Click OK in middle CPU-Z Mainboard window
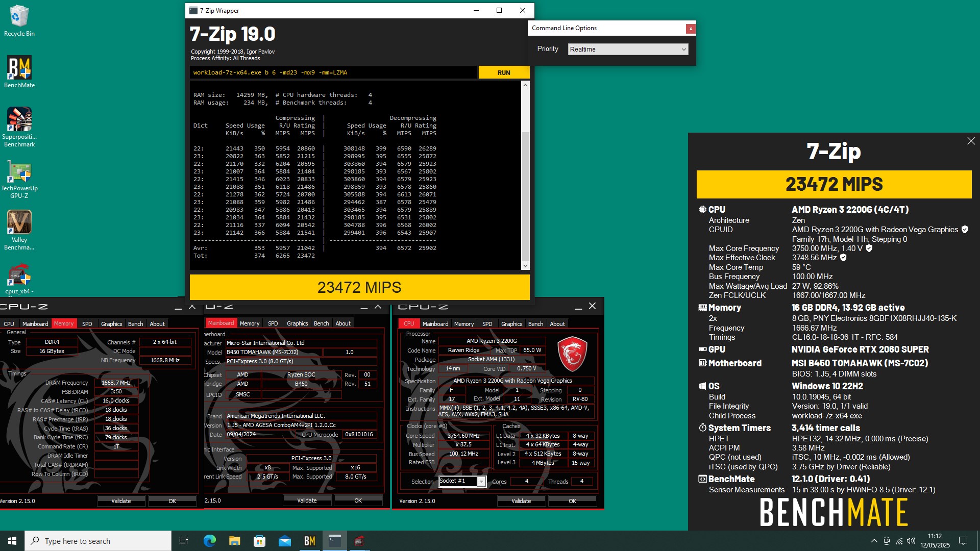The width and height of the screenshot is (980, 551). pos(358,500)
